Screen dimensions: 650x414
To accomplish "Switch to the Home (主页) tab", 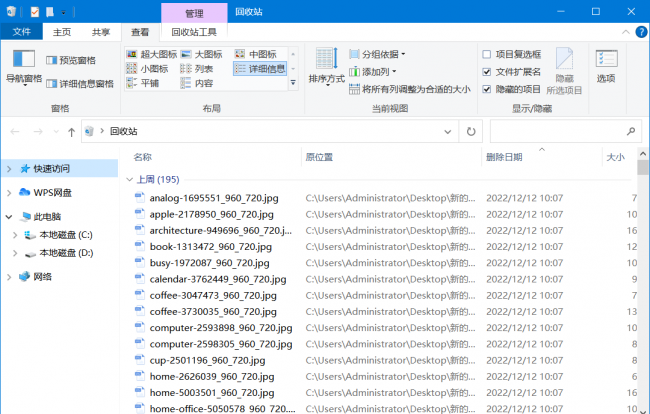I will point(62,32).
